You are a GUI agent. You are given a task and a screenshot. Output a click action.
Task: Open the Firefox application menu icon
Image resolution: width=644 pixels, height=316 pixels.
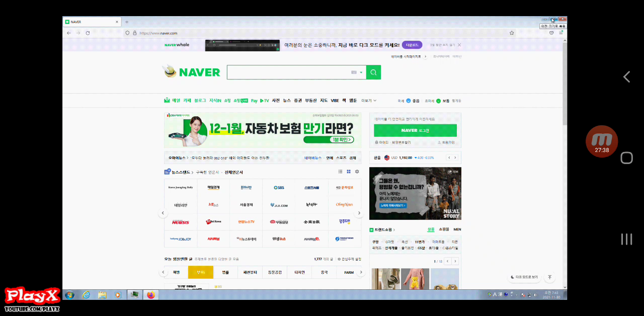tap(561, 33)
